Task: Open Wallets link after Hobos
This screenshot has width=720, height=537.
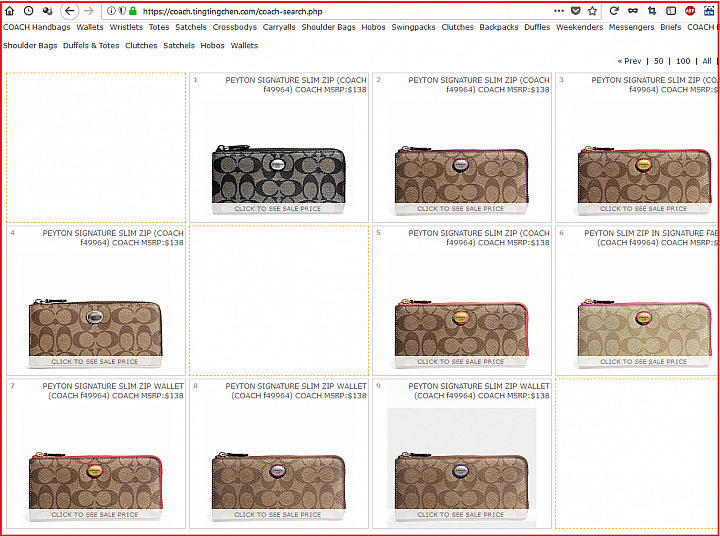Action: [x=244, y=45]
